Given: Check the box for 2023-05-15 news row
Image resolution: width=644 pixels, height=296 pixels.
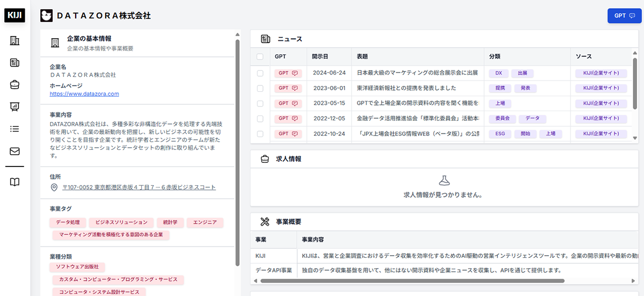Looking at the screenshot, I should [260, 103].
